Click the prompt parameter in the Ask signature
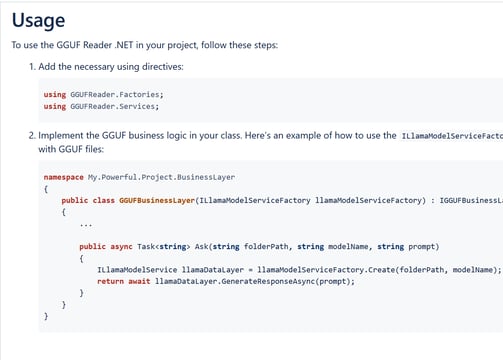Screen dimensions: 503x360 pos(422,247)
